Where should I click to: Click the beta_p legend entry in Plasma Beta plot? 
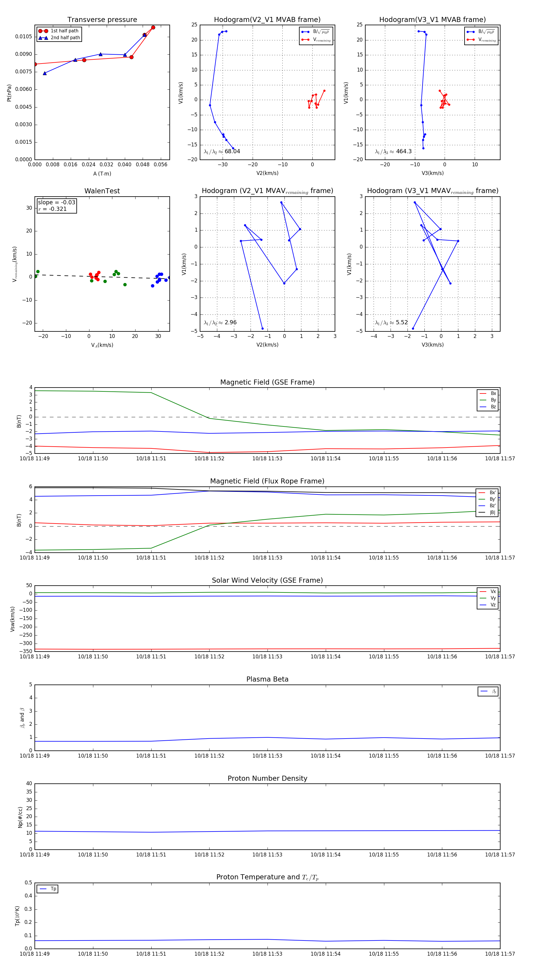coord(488,691)
